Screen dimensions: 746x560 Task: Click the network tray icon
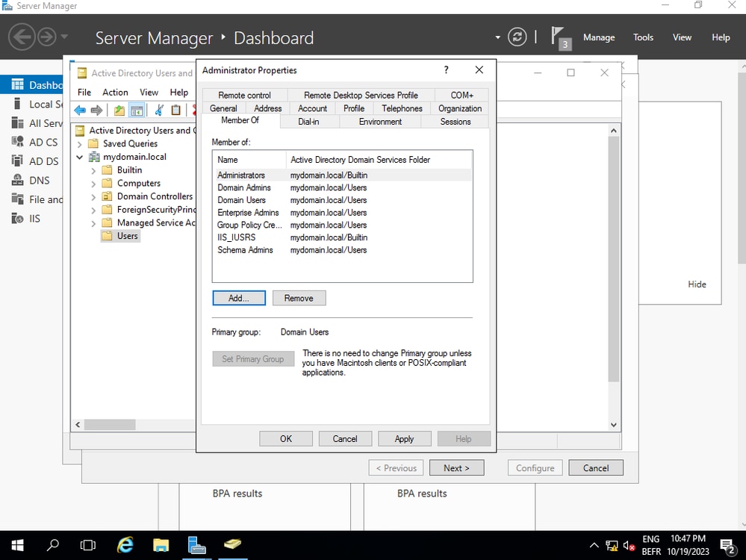612,547
